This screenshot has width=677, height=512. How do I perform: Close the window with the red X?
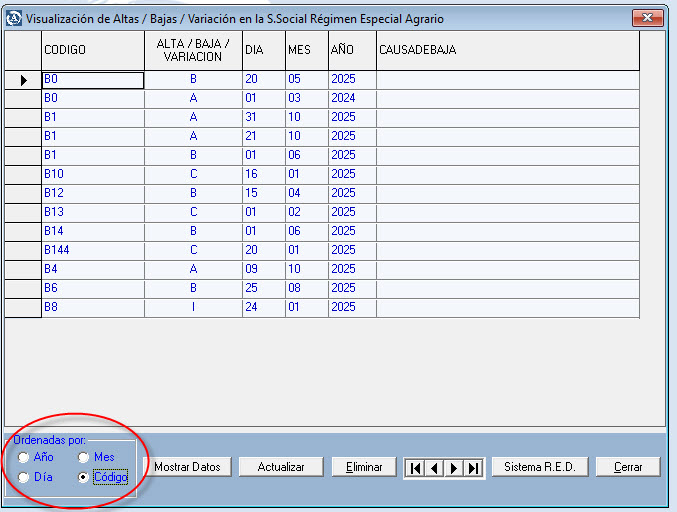pyautogui.click(x=648, y=18)
